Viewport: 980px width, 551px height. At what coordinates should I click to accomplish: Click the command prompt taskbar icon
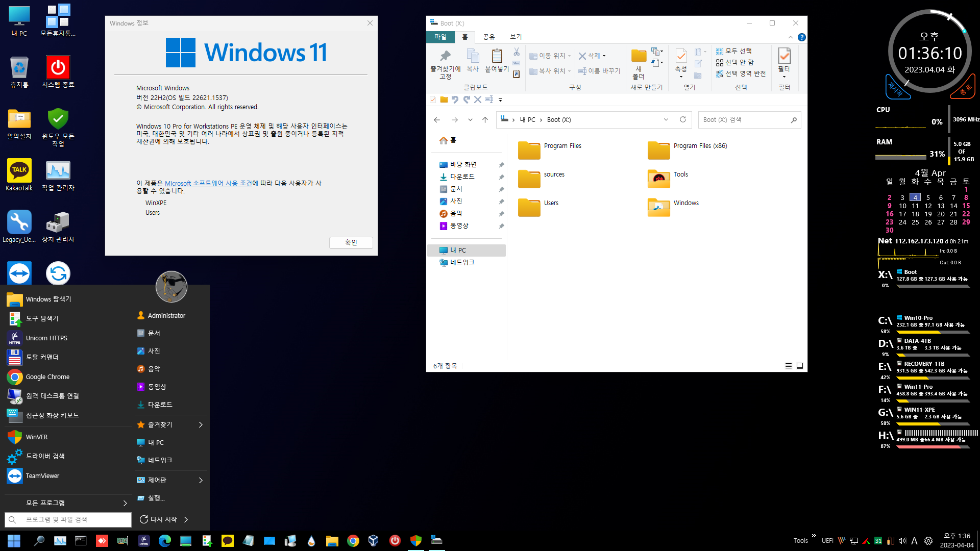[x=81, y=541]
